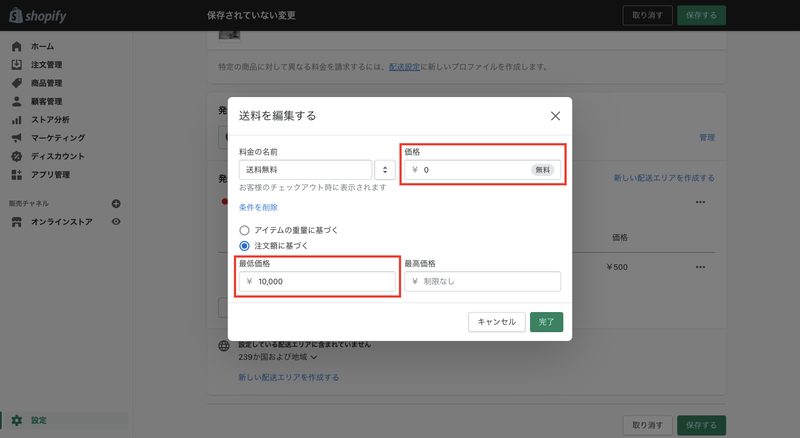This screenshot has height=438, width=800.
Task: Click bottom 取り消す button
Action: 647,425
